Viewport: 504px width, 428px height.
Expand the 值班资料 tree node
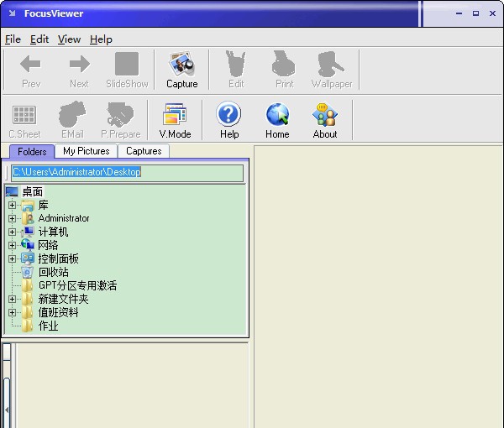[12, 312]
